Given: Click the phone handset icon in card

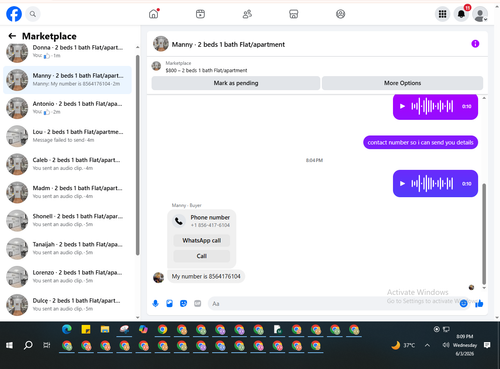Looking at the screenshot, I should [x=179, y=221].
